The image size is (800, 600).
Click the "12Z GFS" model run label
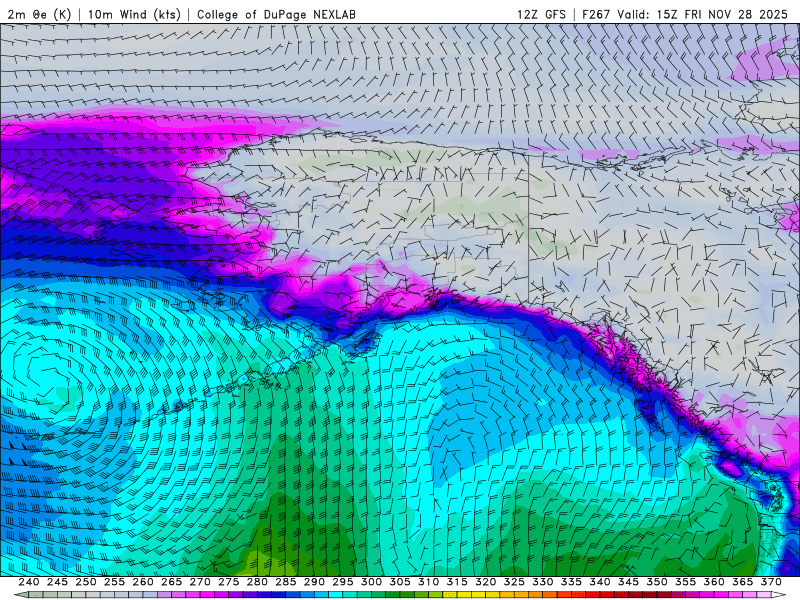coord(541,14)
